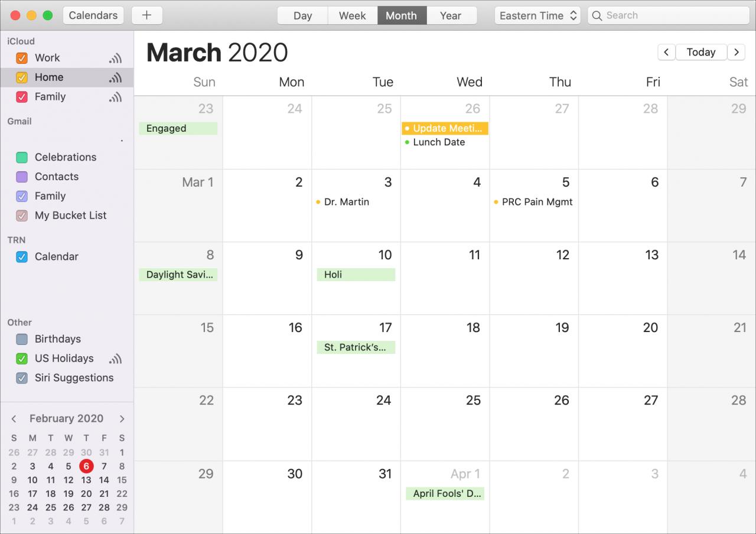Go to next month with right arrow
The width and height of the screenshot is (756, 534).
tap(736, 52)
